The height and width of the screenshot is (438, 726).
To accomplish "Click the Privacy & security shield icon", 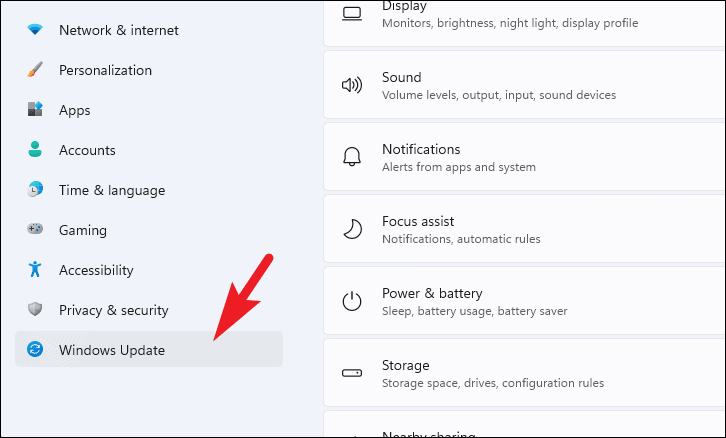I will (x=35, y=309).
